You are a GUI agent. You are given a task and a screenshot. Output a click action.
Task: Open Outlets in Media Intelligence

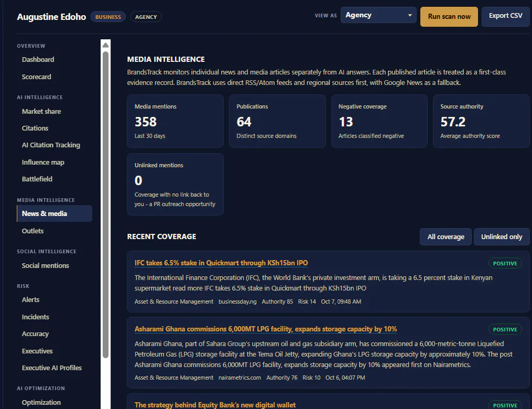click(32, 231)
